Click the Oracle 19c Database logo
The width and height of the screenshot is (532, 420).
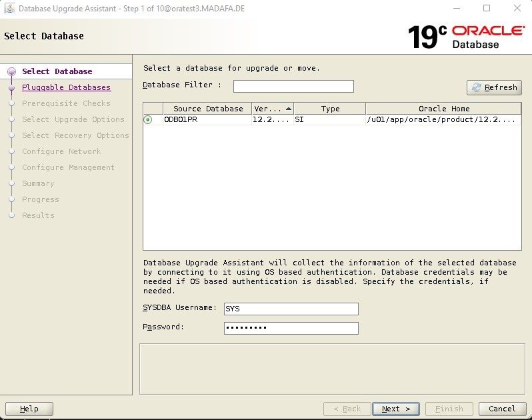point(466,37)
